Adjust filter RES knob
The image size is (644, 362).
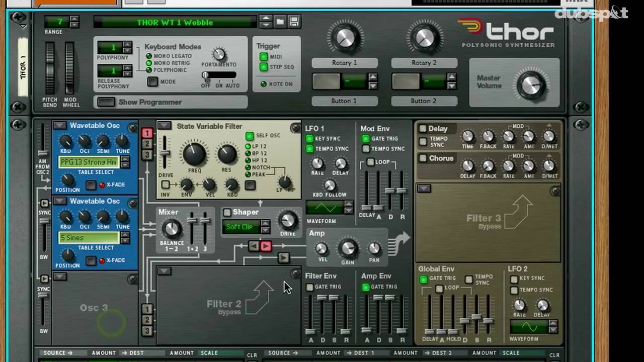coord(226,154)
